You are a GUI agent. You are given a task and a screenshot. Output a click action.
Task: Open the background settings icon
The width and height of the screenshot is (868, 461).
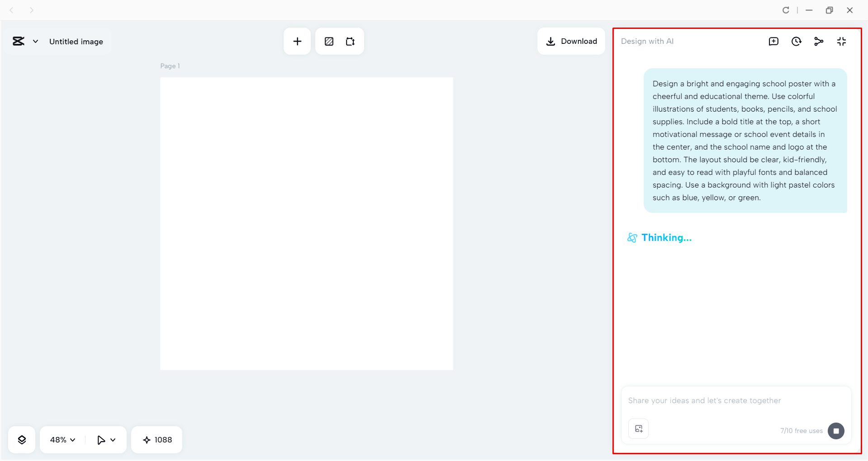click(329, 42)
